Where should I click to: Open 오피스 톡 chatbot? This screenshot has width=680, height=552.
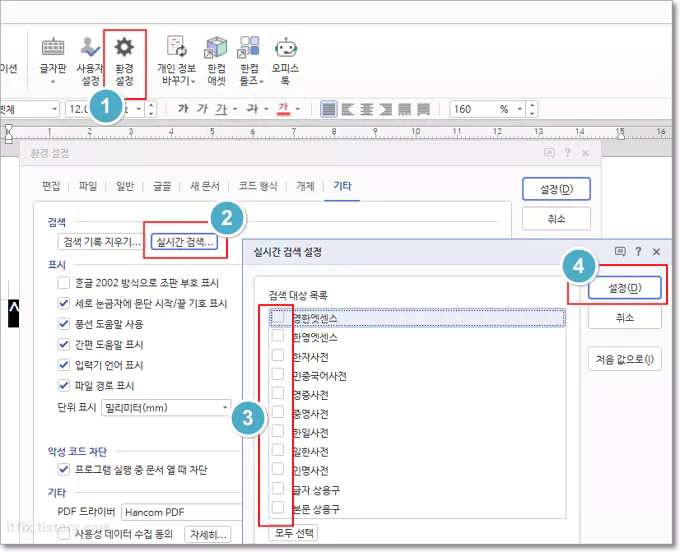pos(285,61)
